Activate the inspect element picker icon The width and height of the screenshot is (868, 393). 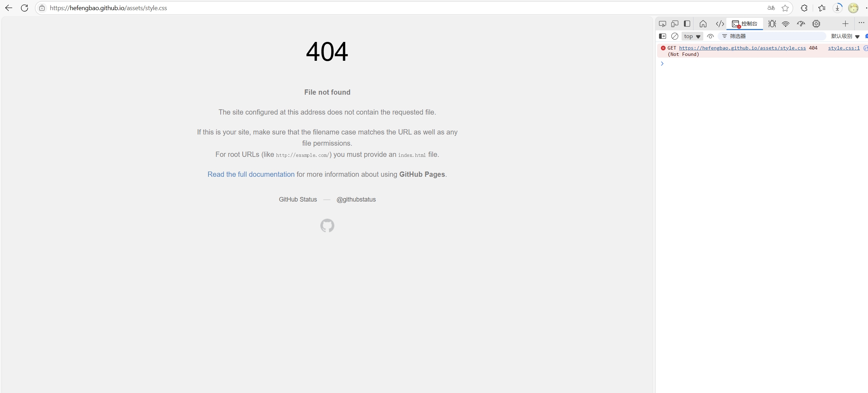click(662, 24)
